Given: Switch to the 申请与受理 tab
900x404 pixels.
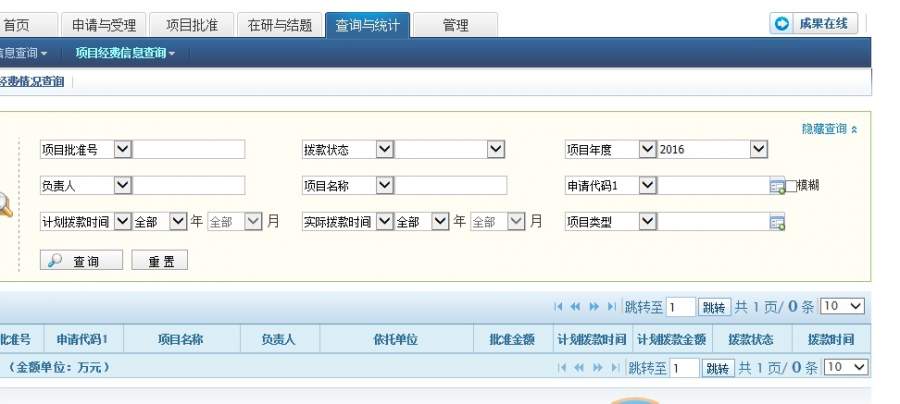Looking at the screenshot, I should [104, 25].
